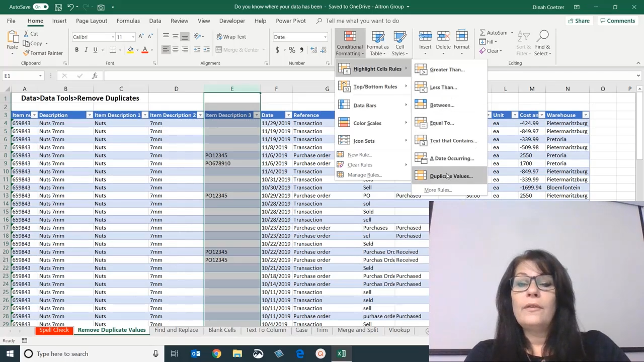Open Chrome from taskbar

tap(216, 353)
